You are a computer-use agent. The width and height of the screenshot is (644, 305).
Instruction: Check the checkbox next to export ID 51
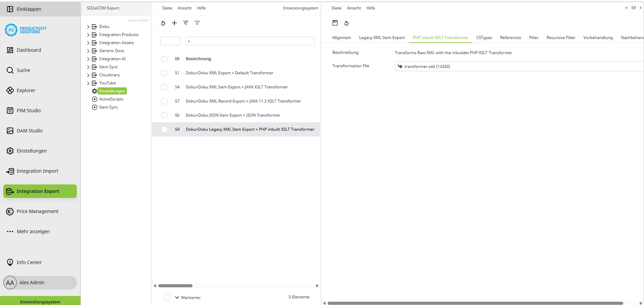(x=164, y=73)
